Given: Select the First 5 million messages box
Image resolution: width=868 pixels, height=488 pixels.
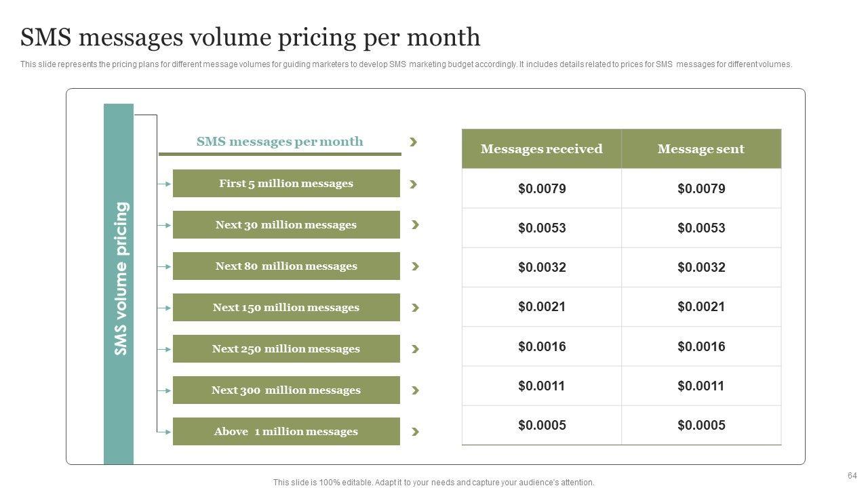Looking at the screenshot, I should pos(286,184).
